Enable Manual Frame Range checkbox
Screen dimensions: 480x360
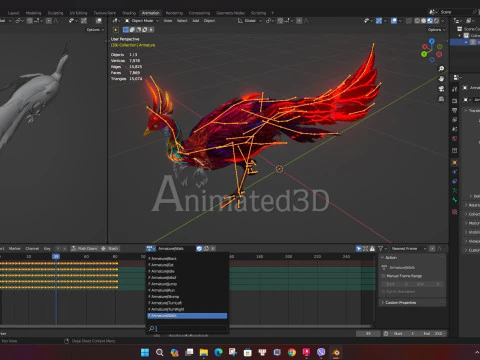383,276
